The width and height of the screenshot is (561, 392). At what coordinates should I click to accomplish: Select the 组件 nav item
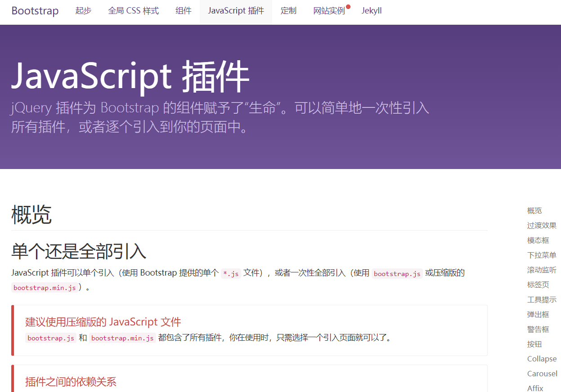pos(184,11)
